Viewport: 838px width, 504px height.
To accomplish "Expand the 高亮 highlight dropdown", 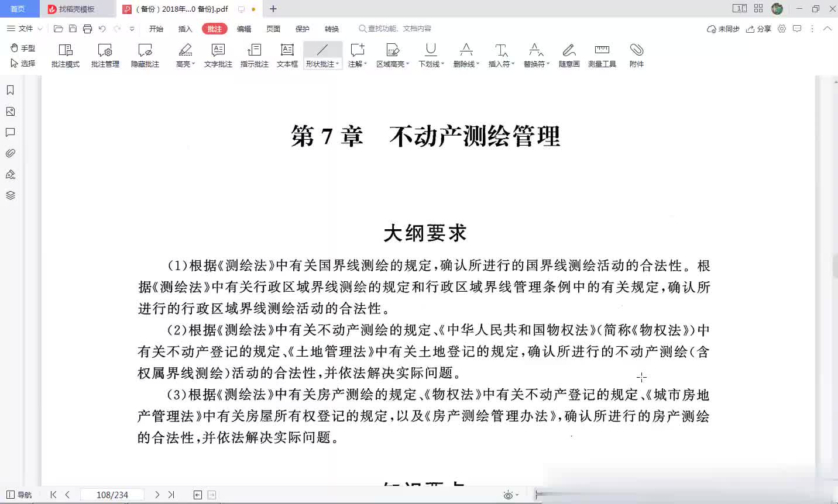I will coord(194,64).
